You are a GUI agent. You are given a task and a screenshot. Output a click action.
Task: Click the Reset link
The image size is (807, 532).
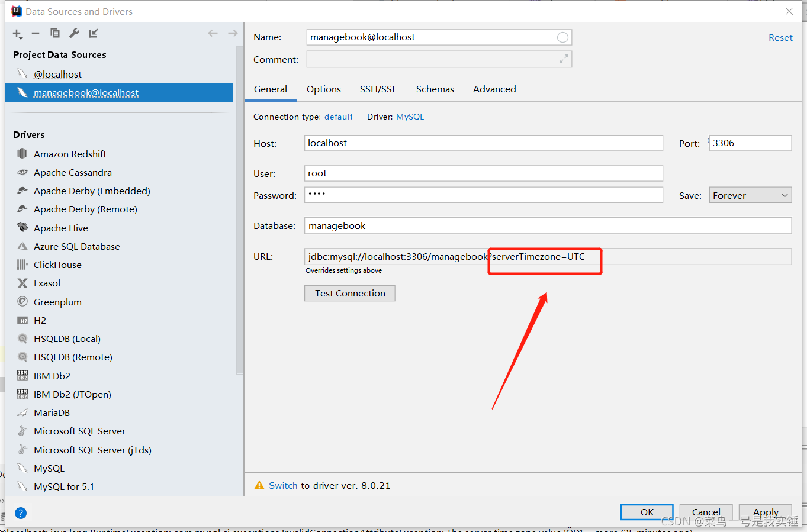coord(780,37)
